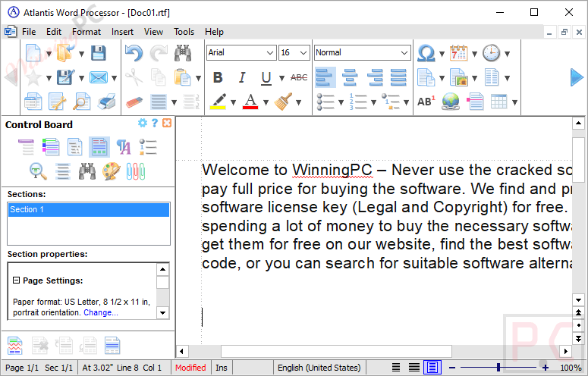Open the Arial font name dropdown
588x376 pixels.
pos(269,53)
